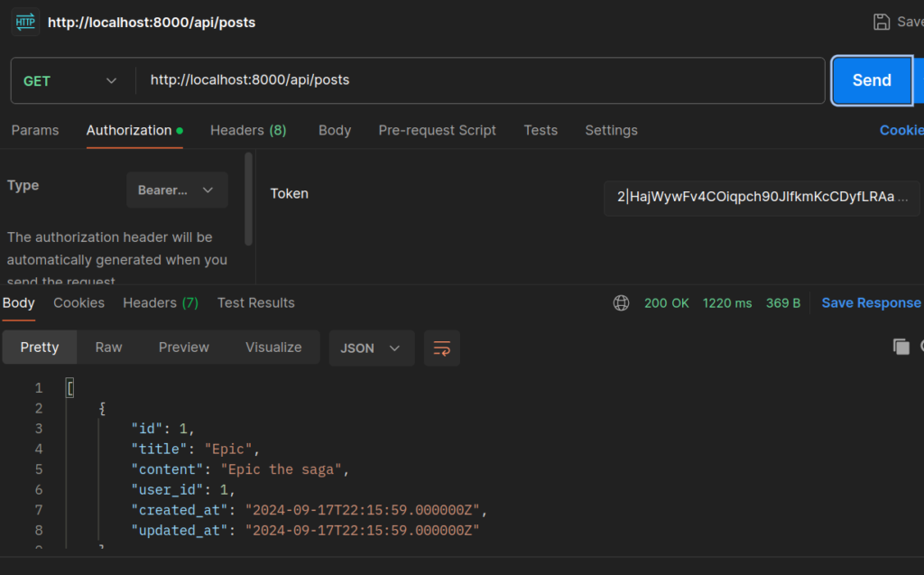
Task: Open the Bearer auth type dropdown
Action: (x=177, y=190)
